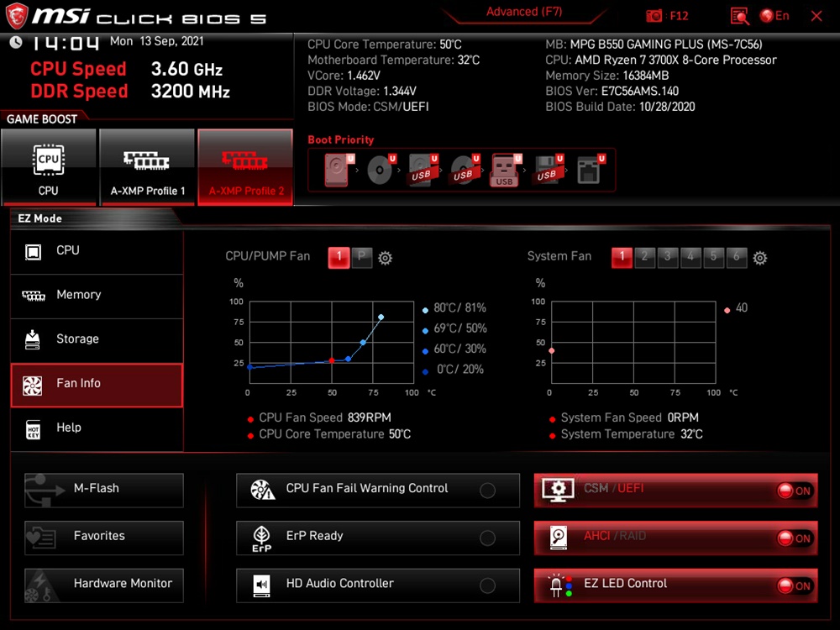The width and height of the screenshot is (840, 630).
Task: Click the MSI dragon shield logo
Action: [x=16, y=15]
